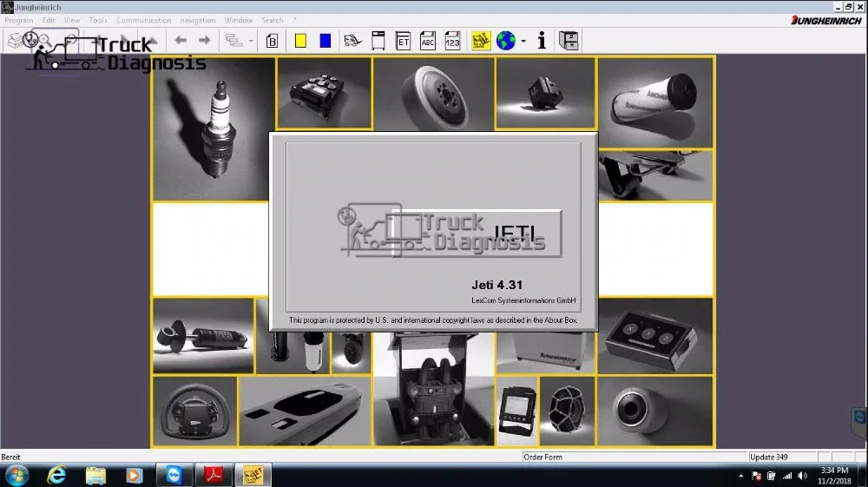Image resolution: width=868 pixels, height=487 pixels.
Task: Click the Bereit status bar text
Action: click(x=10, y=457)
